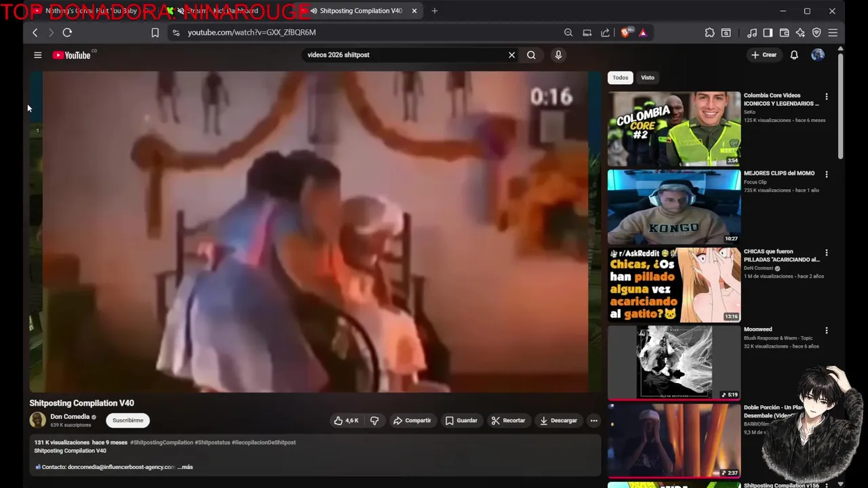Click the Suscribirme button
The image size is (868, 488).
[127, 420]
